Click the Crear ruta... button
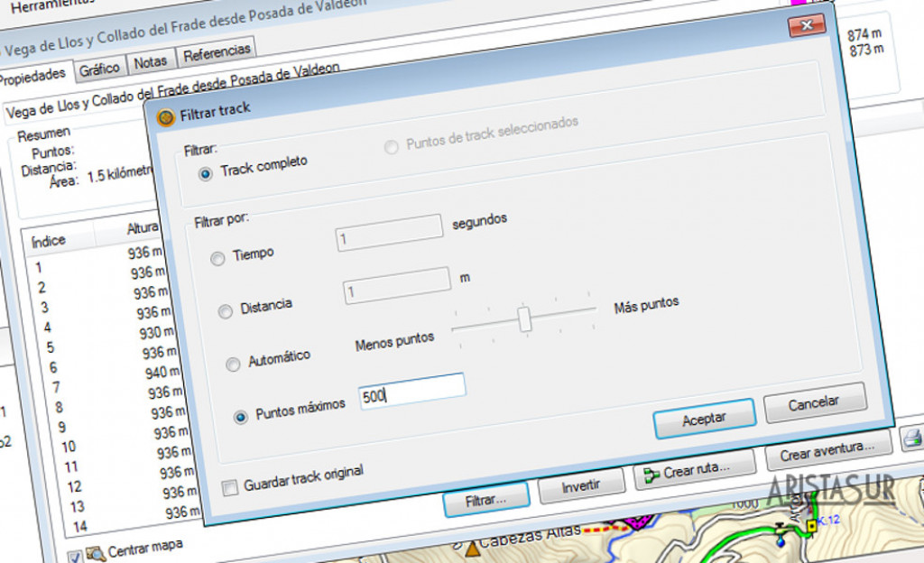Screen dimensions: 924x563 point(695,471)
